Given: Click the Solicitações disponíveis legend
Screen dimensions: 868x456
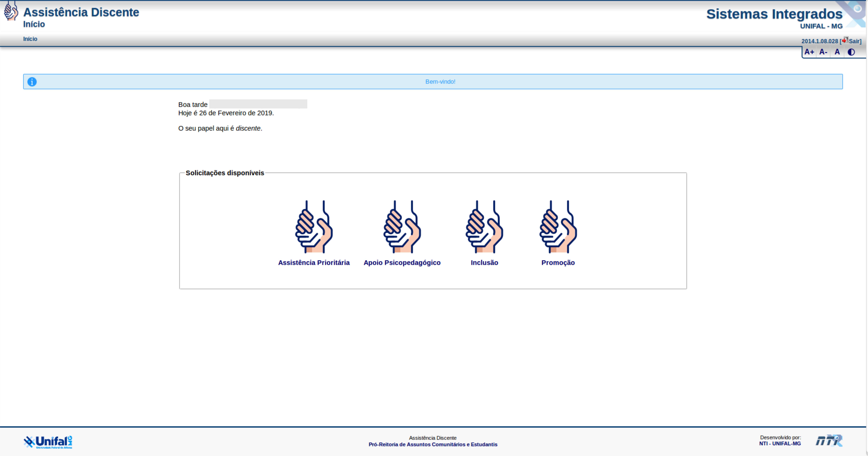Looking at the screenshot, I should coord(225,173).
